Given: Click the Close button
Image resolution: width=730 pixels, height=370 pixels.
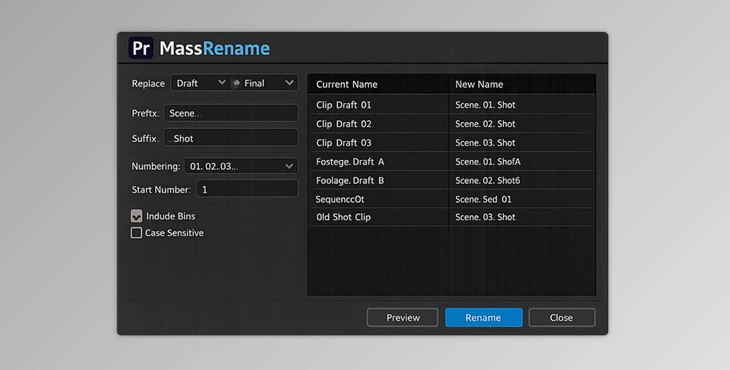Looking at the screenshot, I should [561, 317].
